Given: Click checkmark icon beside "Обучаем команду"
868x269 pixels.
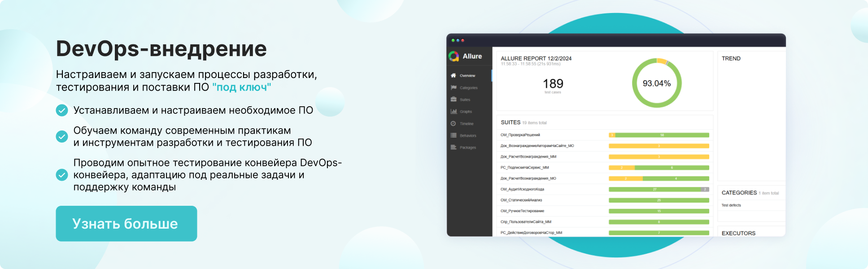Looking at the screenshot, I should point(62,136).
